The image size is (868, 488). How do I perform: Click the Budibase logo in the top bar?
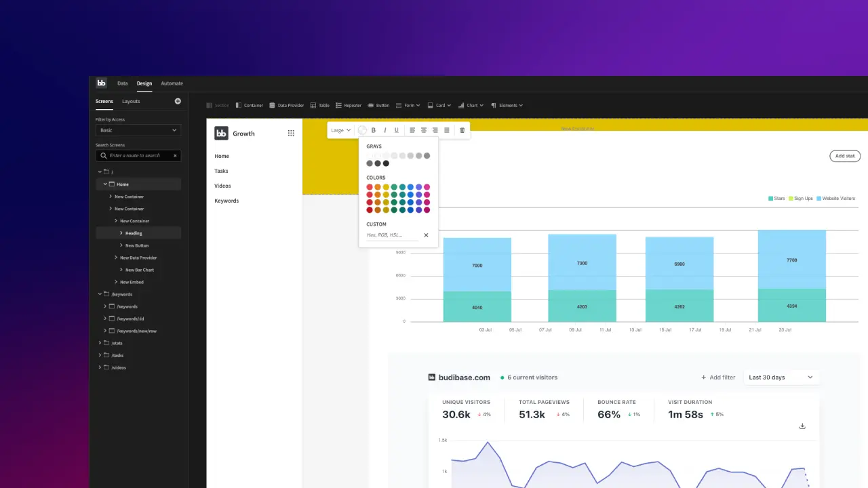click(x=101, y=83)
